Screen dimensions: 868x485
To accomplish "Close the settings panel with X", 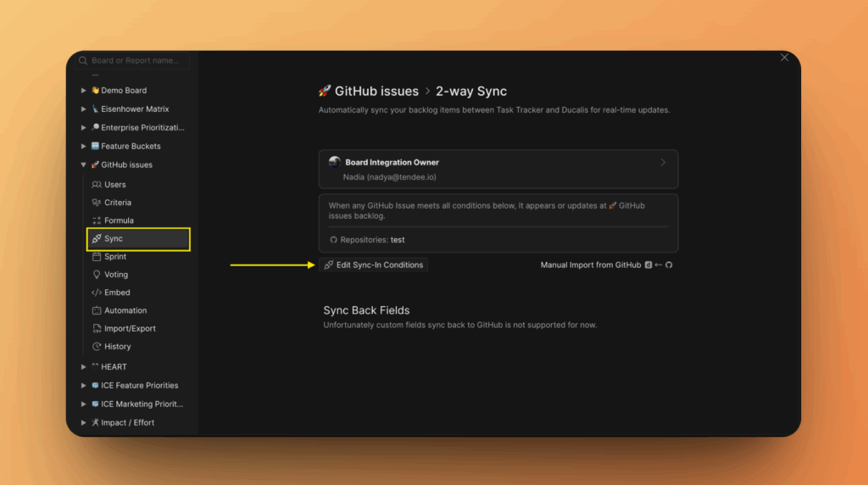I will pos(784,58).
